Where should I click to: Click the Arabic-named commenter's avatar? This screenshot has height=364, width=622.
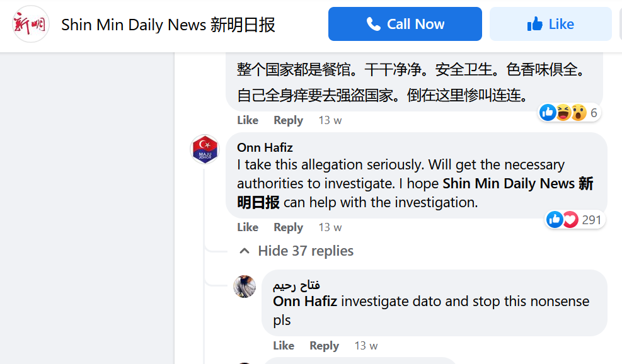pyautogui.click(x=245, y=287)
